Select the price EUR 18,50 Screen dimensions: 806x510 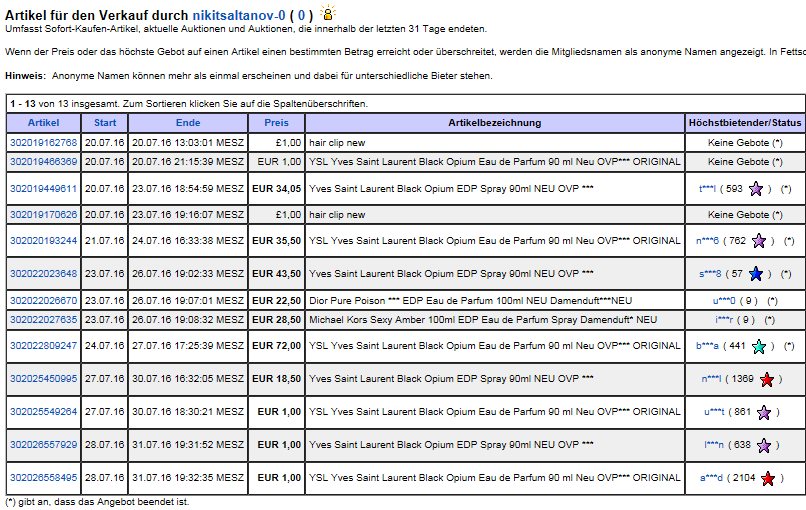click(x=277, y=378)
